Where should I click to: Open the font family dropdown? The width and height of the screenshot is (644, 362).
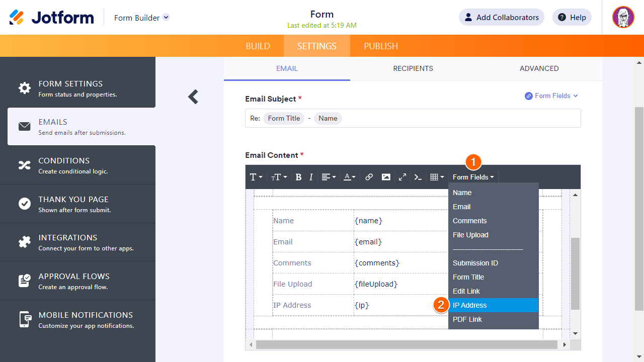coord(256,177)
